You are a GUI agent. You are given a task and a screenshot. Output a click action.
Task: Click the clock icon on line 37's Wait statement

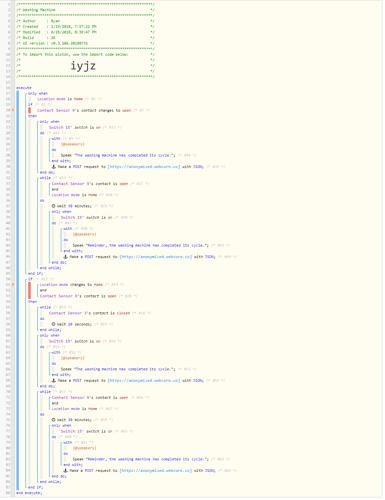(x=53, y=206)
